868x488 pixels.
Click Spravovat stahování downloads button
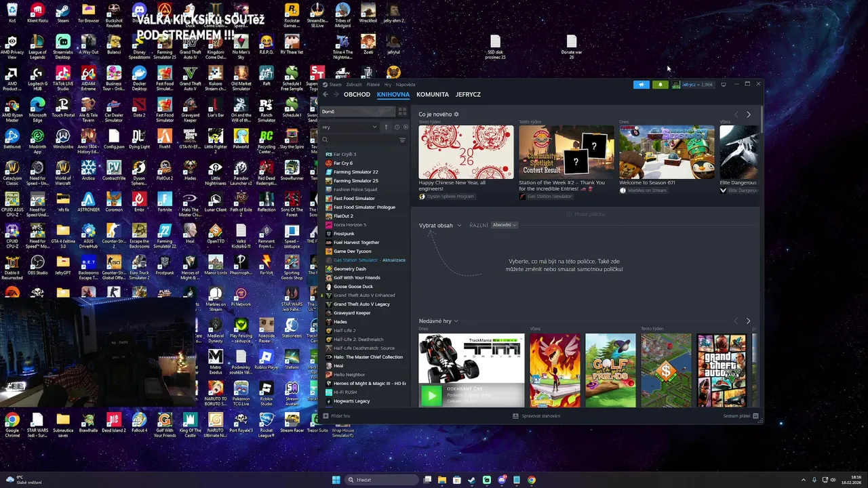point(537,416)
